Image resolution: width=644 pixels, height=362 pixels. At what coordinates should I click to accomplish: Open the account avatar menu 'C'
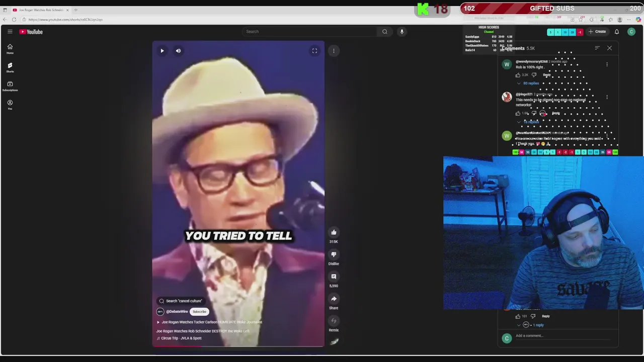[631, 32]
